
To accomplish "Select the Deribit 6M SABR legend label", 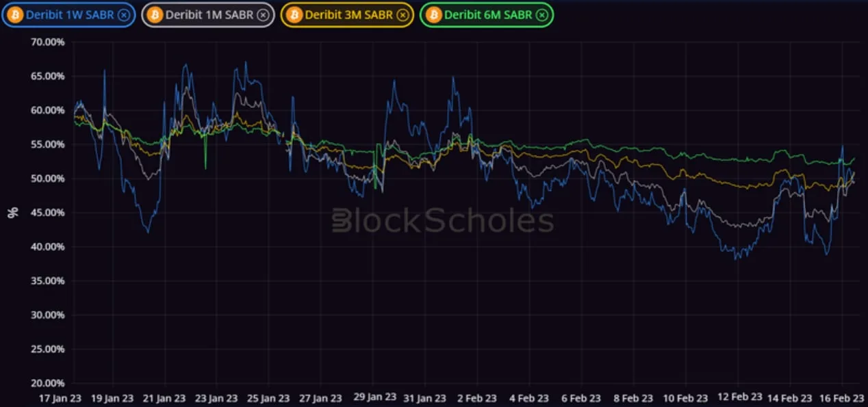I will click(x=487, y=15).
